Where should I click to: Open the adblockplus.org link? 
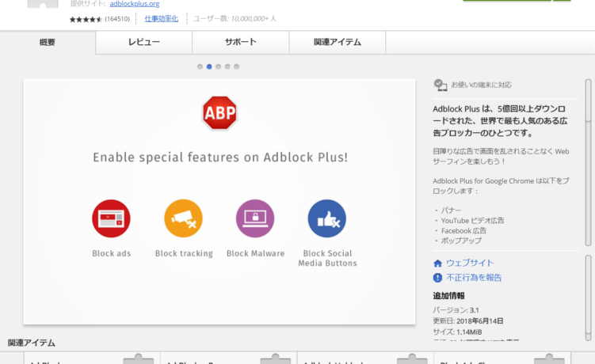(x=135, y=4)
